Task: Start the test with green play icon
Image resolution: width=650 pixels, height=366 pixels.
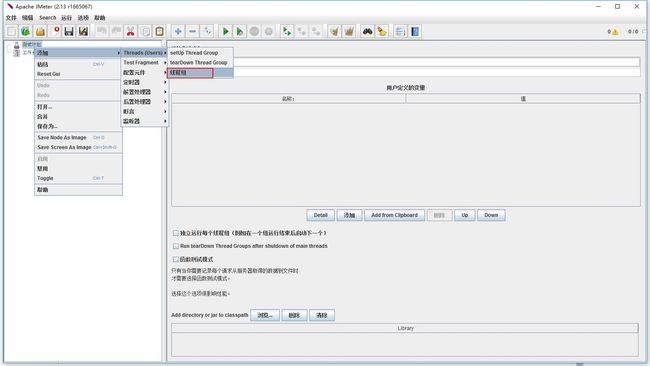Action: click(226, 32)
